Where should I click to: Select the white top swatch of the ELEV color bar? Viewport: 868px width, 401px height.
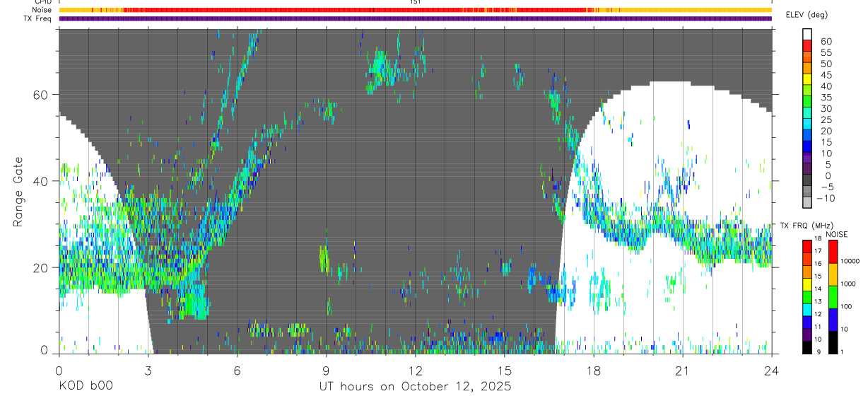pyautogui.click(x=808, y=35)
